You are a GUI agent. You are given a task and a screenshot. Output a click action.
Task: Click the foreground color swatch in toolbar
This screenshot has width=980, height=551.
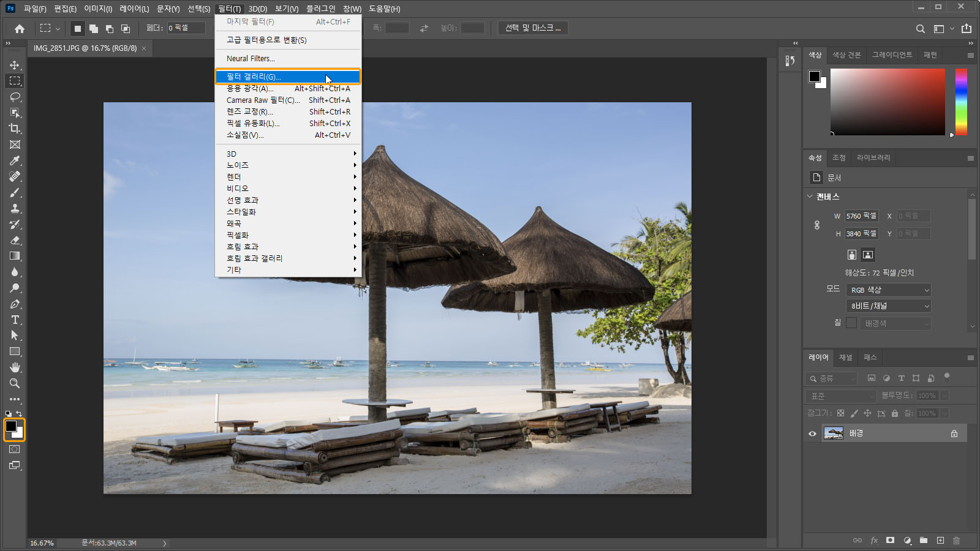pyautogui.click(x=11, y=426)
